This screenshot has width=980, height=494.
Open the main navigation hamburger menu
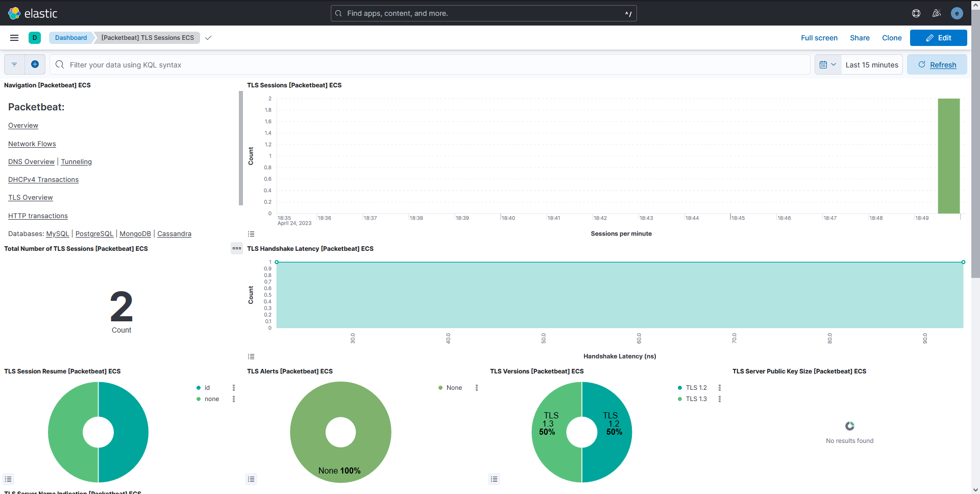pyautogui.click(x=14, y=37)
